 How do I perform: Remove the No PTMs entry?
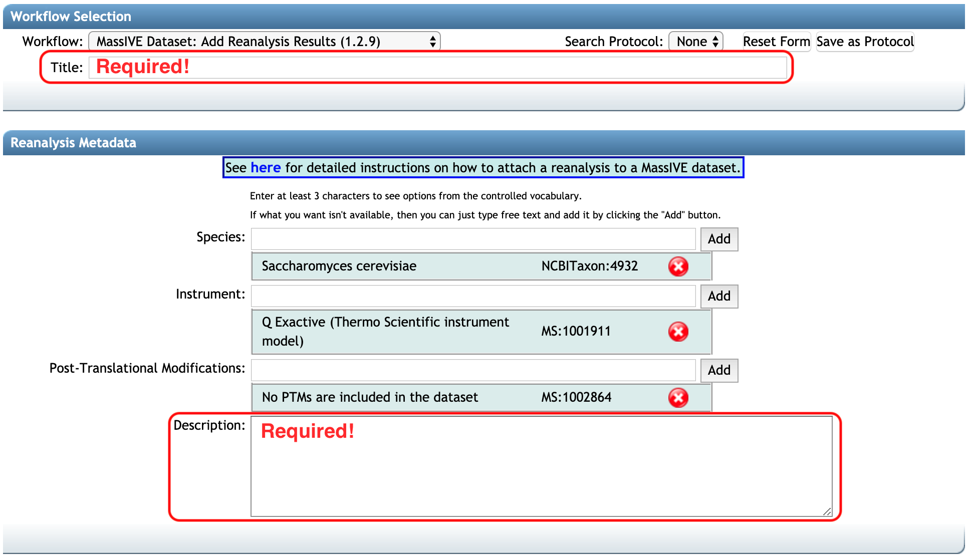[x=678, y=398]
